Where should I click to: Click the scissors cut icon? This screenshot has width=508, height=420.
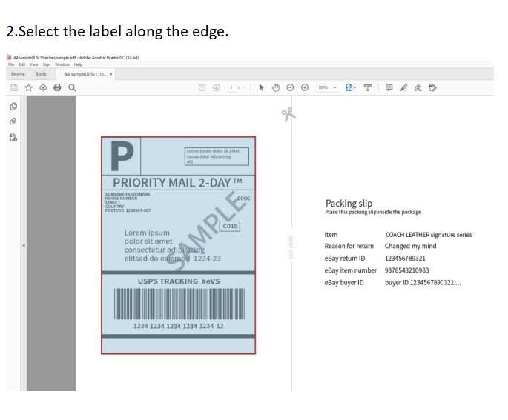tap(288, 115)
